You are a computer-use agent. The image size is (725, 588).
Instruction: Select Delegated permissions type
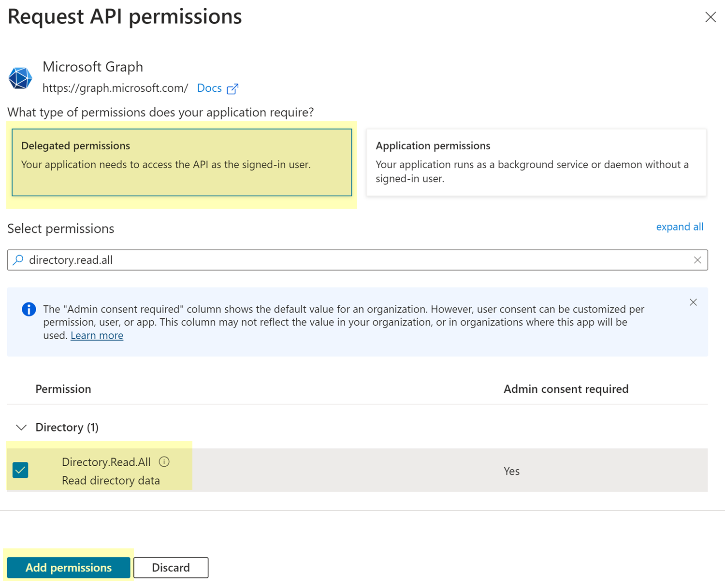click(x=182, y=162)
